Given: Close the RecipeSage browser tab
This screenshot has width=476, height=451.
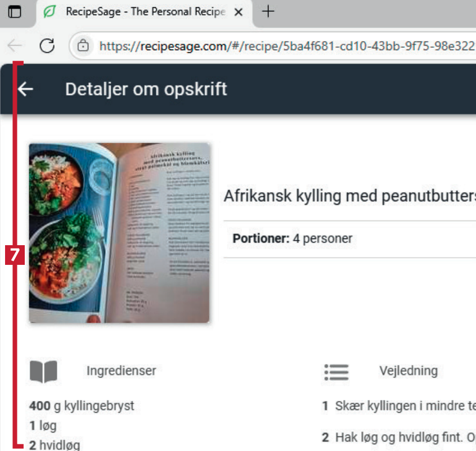Looking at the screenshot, I should click(239, 12).
